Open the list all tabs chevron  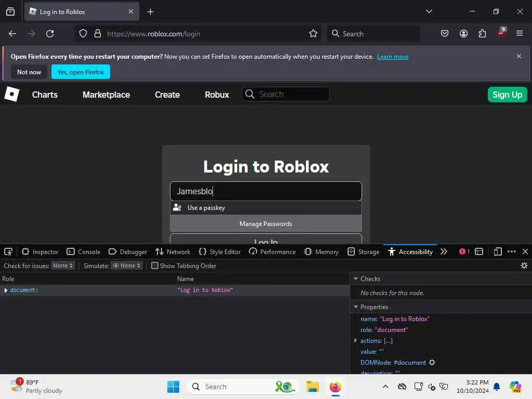pos(429,11)
